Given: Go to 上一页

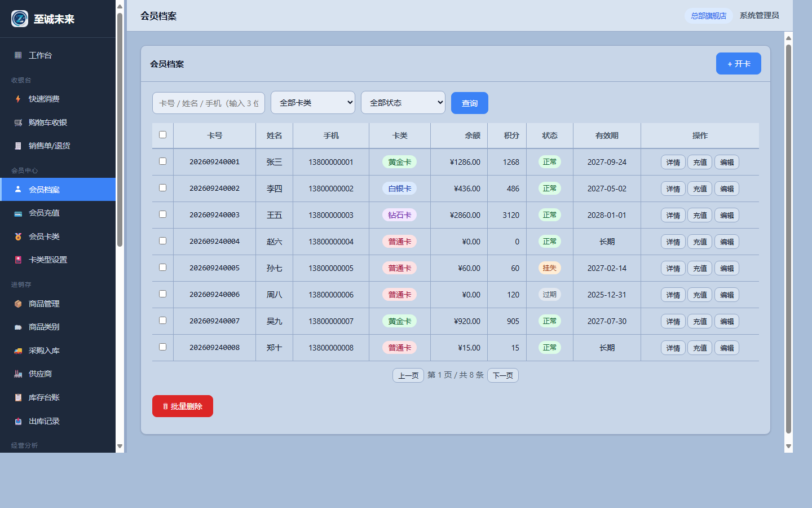Looking at the screenshot, I should click(408, 375).
